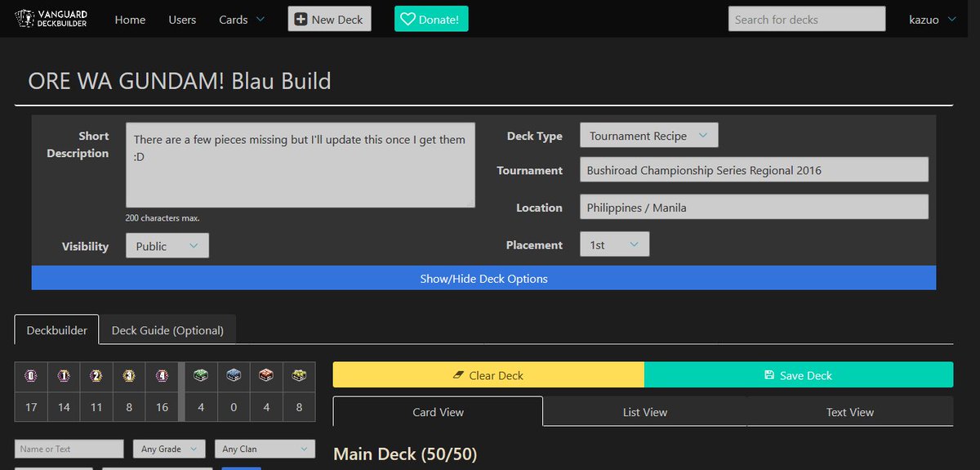Click the Save Deck button
Screen dimensions: 980x470
point(799,375)
